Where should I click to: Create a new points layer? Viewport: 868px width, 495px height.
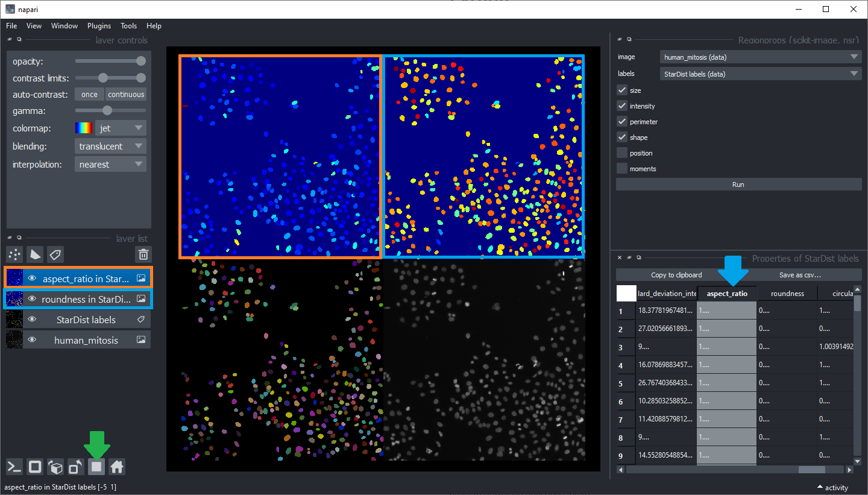click(14, 254)
